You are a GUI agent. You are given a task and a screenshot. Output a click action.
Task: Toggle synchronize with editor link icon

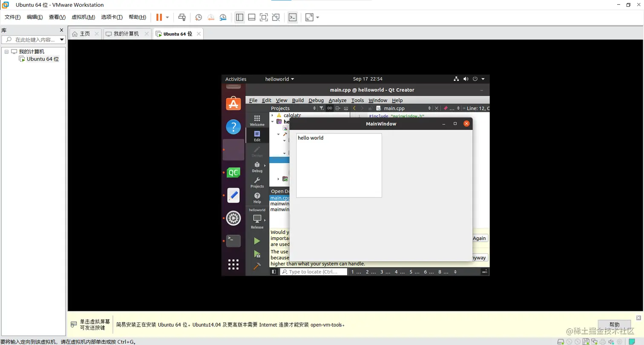pyautogui.click(x=329, y=108)
